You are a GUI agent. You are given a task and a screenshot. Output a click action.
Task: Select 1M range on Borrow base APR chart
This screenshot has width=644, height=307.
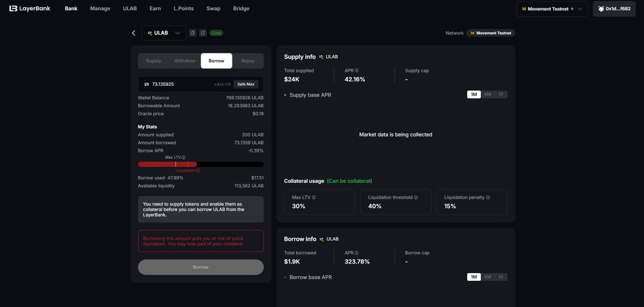pos(474,277)
